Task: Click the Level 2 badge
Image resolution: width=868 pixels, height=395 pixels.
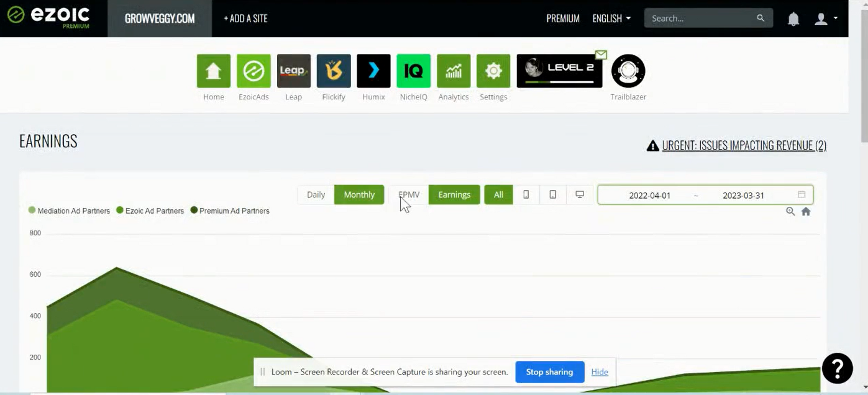Action: click(x=559, y=71)
